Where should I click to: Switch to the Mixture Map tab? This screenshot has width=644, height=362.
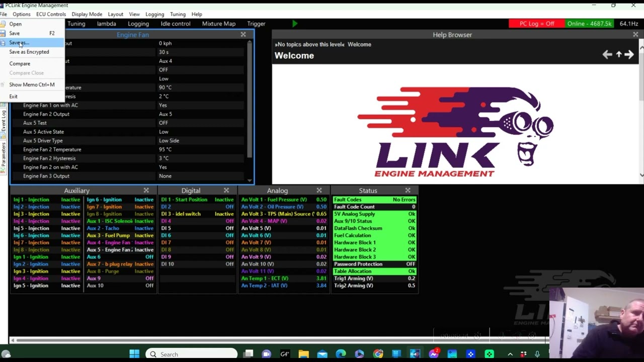[x=219, y=24]
